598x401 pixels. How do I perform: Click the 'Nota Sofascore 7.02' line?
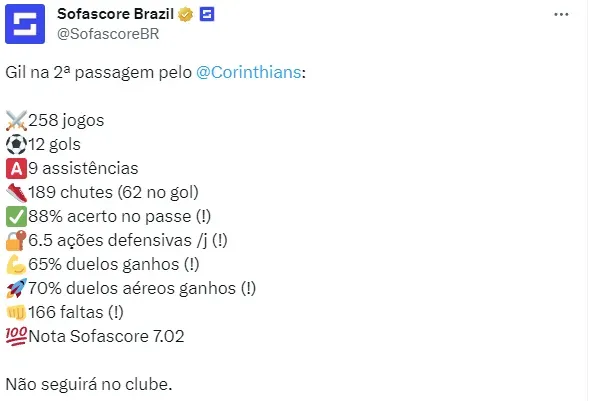[106, 336]
